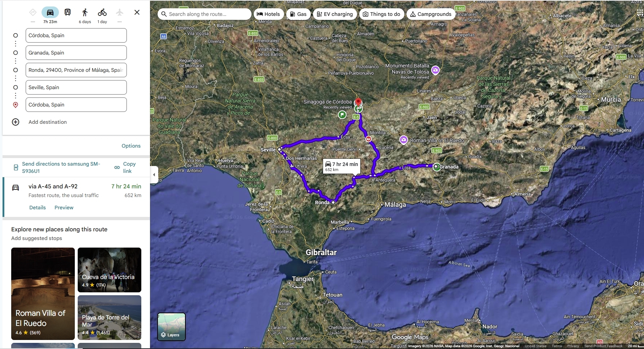Click the United States region link in footer
This screenshot has width=644, height=349.
(536, 346)
